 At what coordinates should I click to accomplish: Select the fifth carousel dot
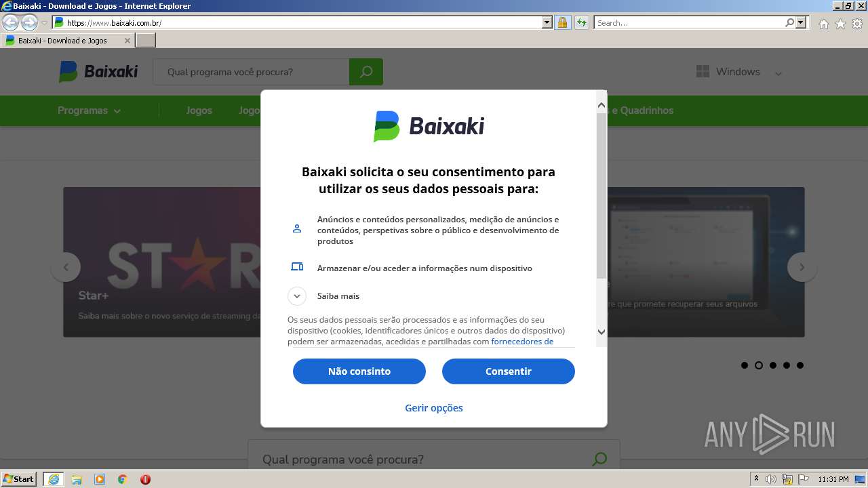800,365
